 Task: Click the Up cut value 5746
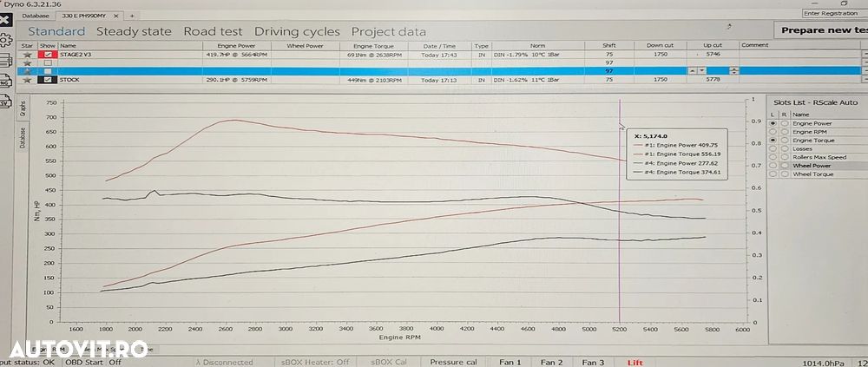point(714,55)
